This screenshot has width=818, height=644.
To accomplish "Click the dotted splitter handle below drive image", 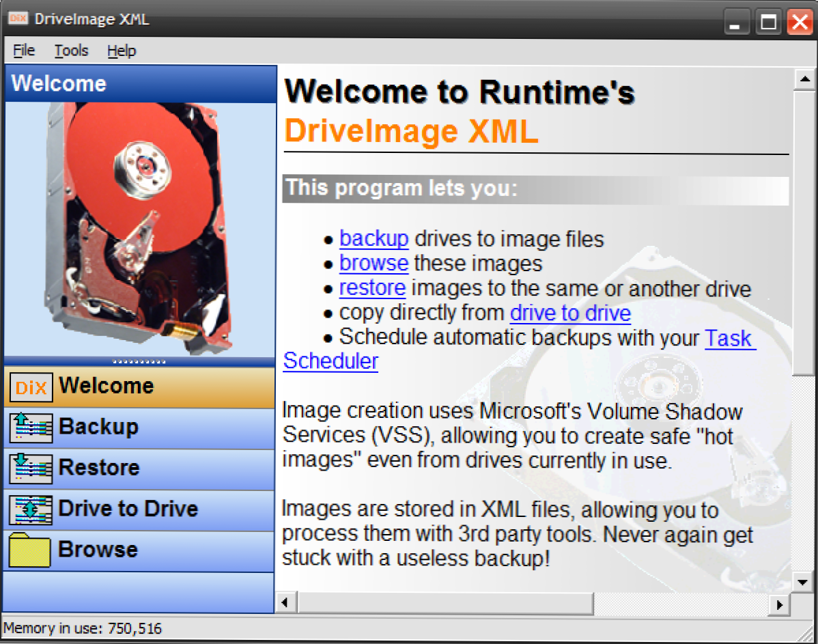I will click(x=139, y=361).
